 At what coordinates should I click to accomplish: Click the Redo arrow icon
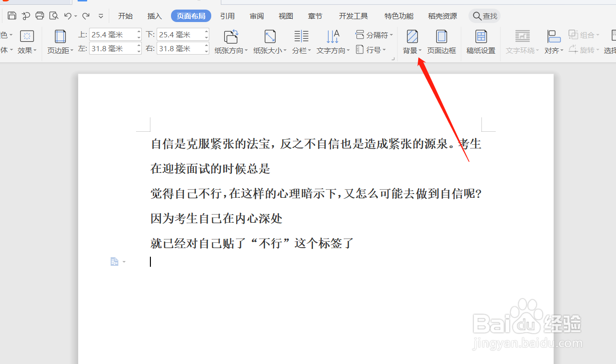pyautogui.click(x=86, y=16)
